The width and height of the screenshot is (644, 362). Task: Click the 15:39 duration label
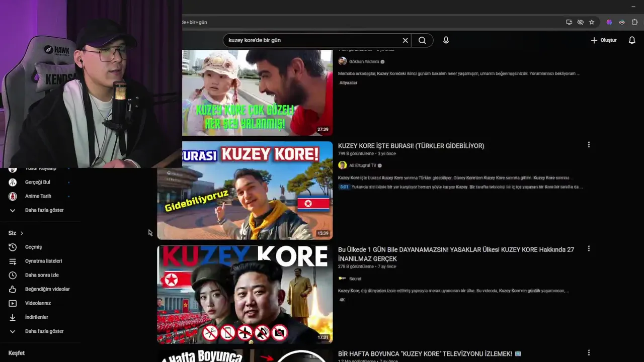[323, 233]
